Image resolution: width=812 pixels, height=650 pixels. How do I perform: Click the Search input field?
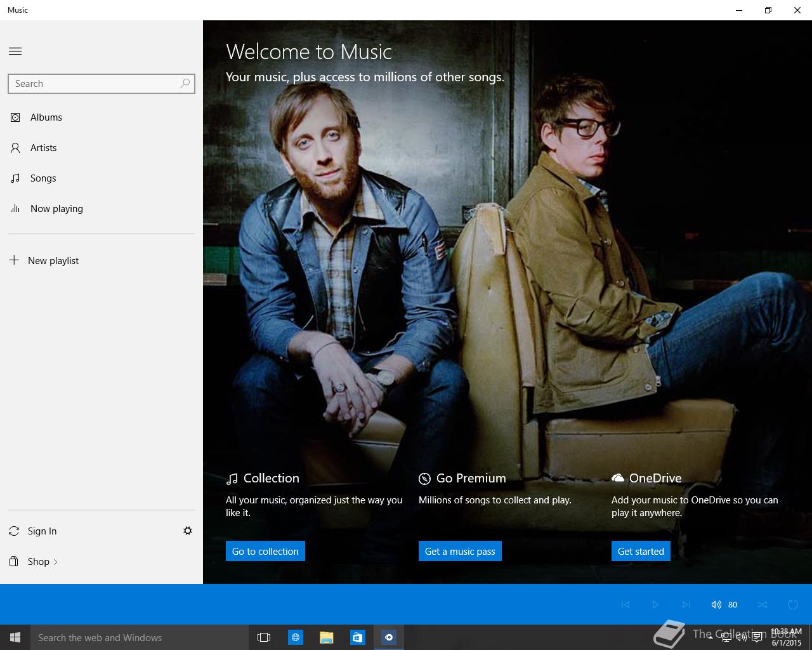[101, 84]
